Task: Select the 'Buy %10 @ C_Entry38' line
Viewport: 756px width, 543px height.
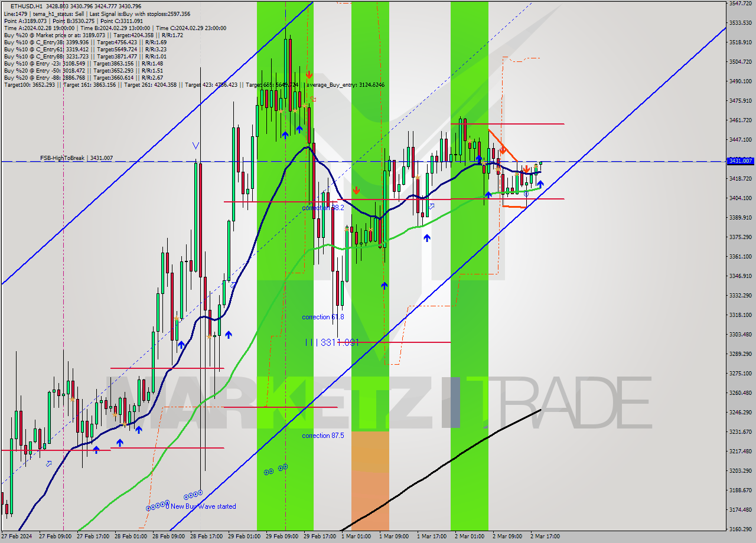Action: (85, 42)
